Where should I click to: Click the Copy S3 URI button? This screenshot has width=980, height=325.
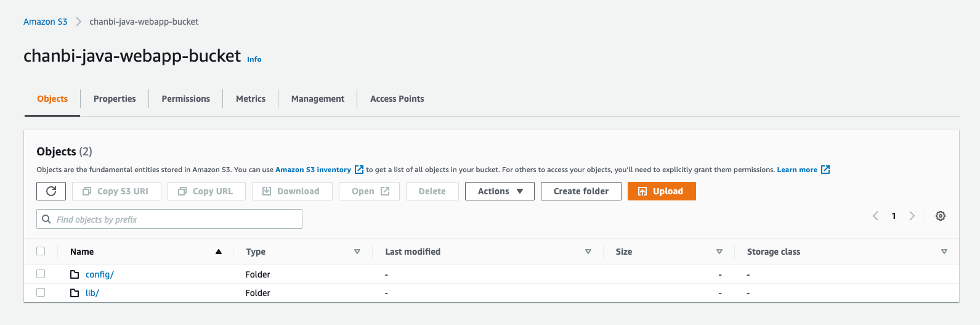(116, 191)
